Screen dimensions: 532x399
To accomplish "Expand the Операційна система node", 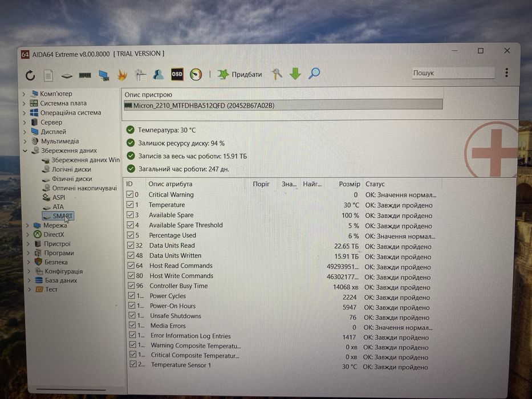I will [x=24, y=113].
